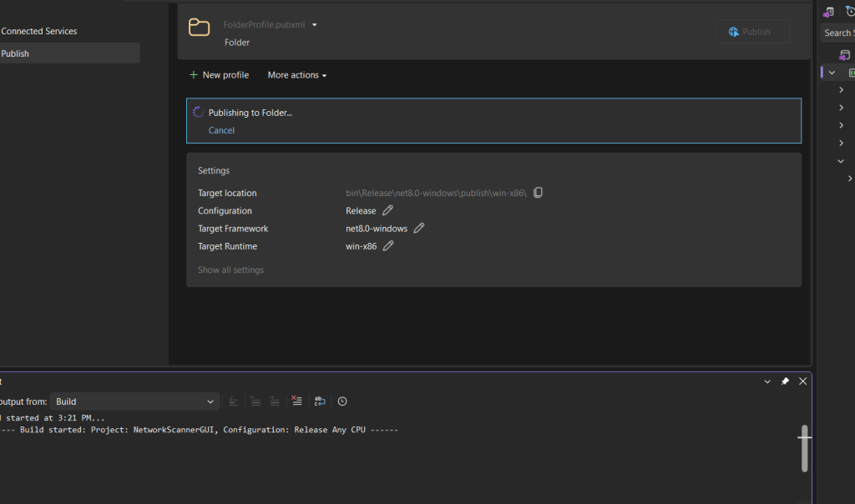Expand the FolderProfile.pubxml profile dropdown

[x=315, y=25]
